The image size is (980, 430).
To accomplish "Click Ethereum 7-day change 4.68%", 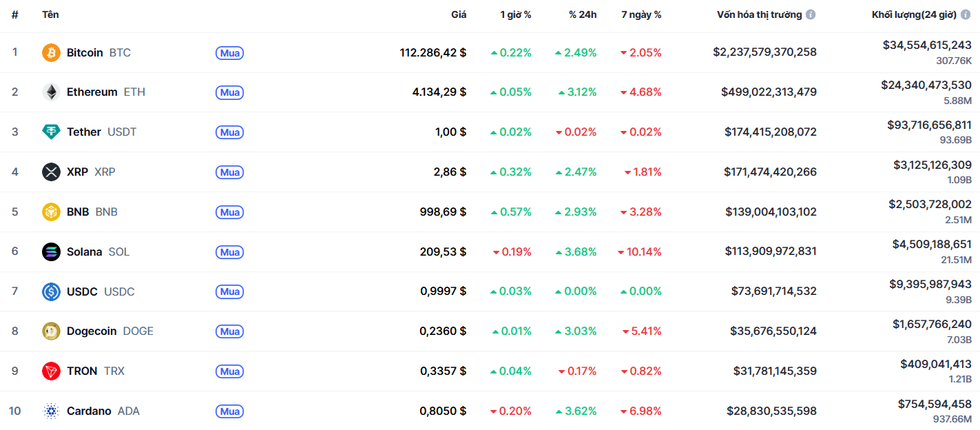I will pos(641,92).
